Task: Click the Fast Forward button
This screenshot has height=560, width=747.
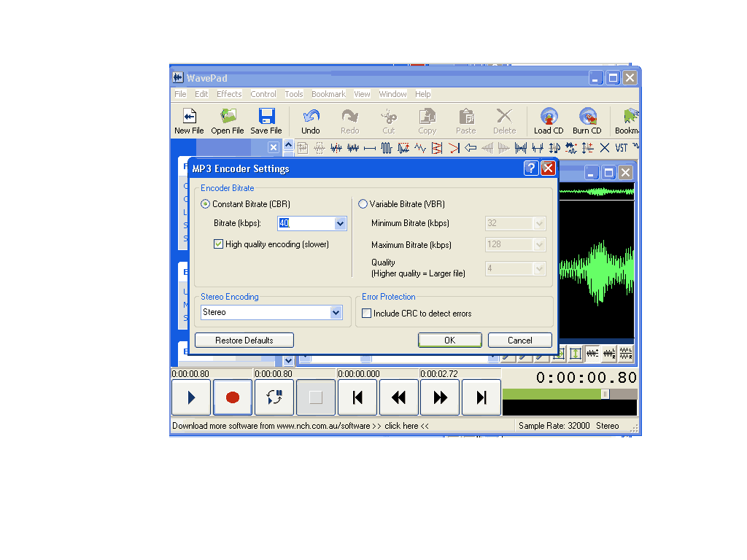Action: pos(440,397)
